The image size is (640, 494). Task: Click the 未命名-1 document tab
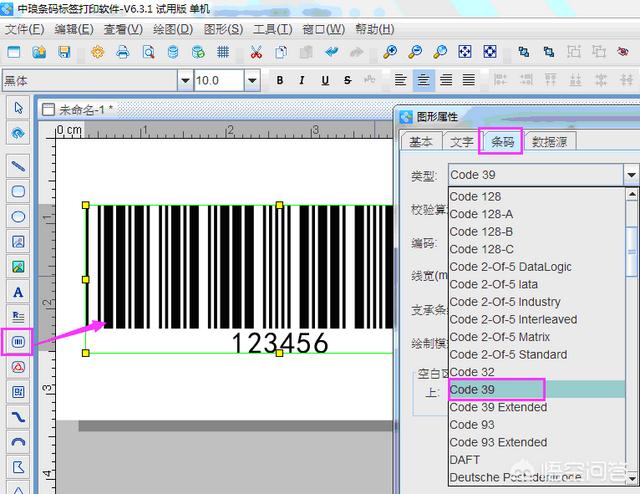pyautogui.click(x=78, y=109)
